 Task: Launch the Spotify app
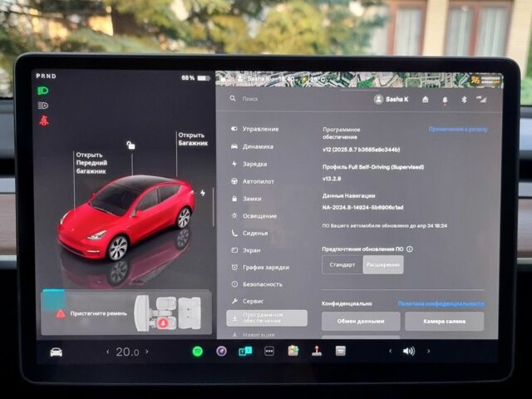pyautogui.click(x=198, y=351)
